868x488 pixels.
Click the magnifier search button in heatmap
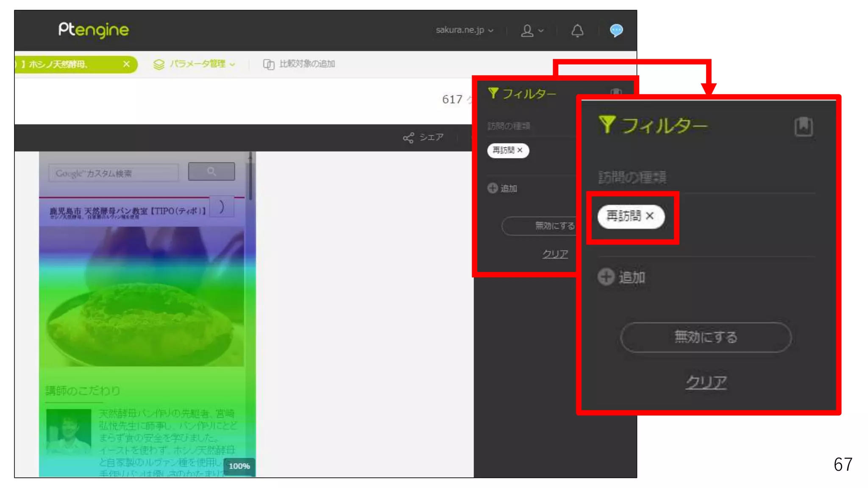coord(211,171)
